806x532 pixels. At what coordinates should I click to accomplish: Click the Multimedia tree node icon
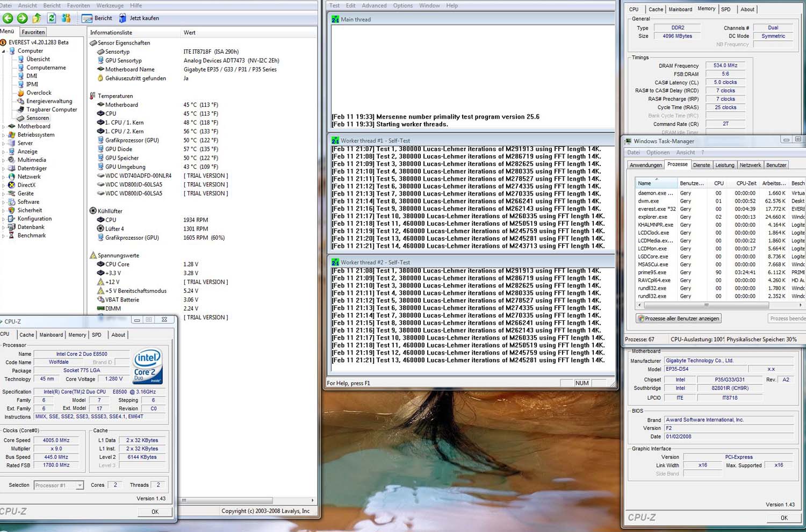click(x=12, y=160)
